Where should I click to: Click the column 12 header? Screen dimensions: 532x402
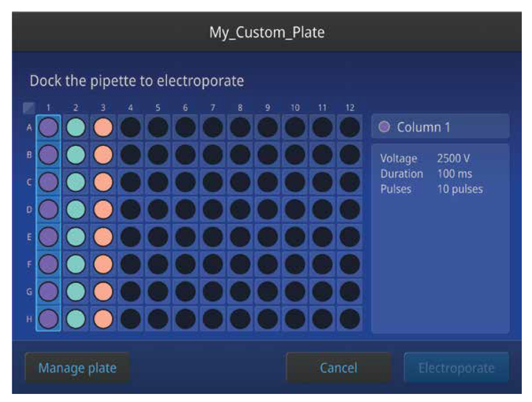pyautogui.click(x=349, y=108)
